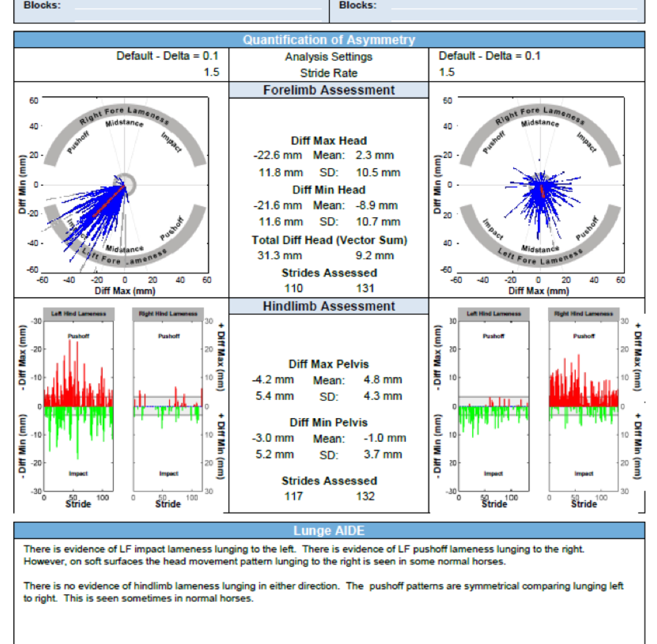
Task: Open the left forelimb polar plot
Action: (x=125, y=185)
